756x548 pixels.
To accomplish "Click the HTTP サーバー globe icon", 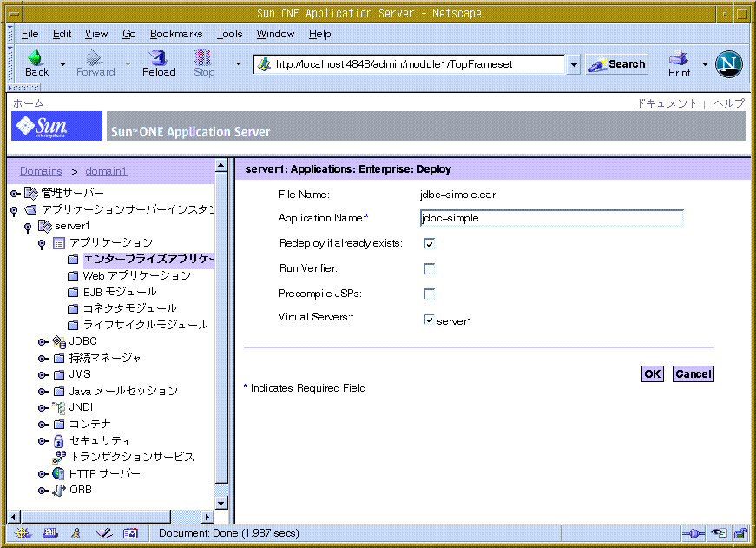I will point(58,473).
